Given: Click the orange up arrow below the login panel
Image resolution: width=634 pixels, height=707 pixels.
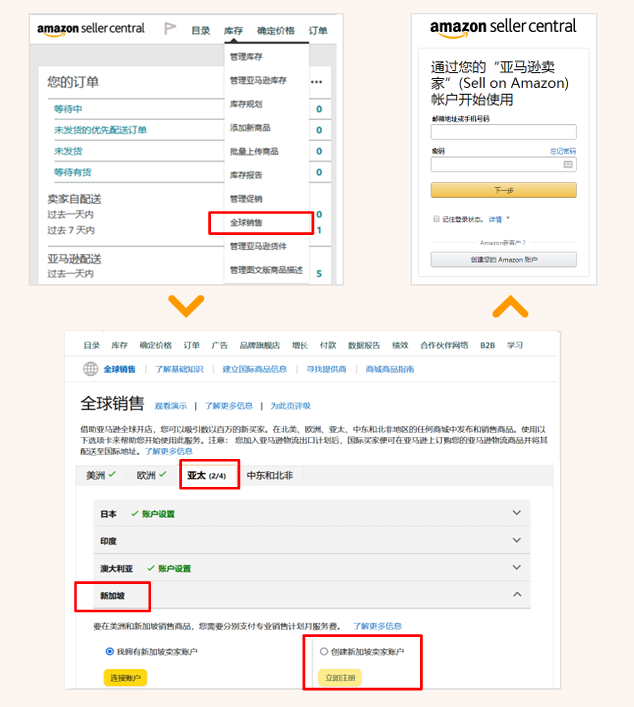Looking at the screenshot, I should click(510, 304).
